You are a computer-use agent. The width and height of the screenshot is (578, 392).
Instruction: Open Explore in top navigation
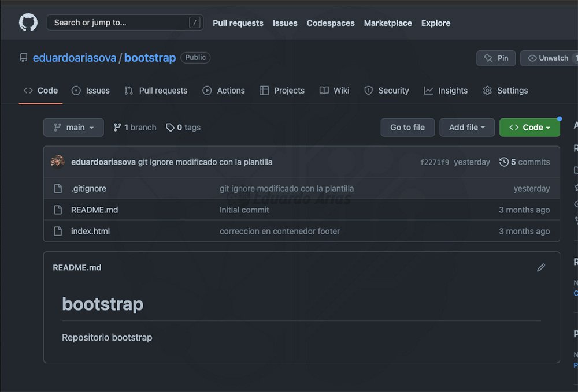click(x=436, y=23)
